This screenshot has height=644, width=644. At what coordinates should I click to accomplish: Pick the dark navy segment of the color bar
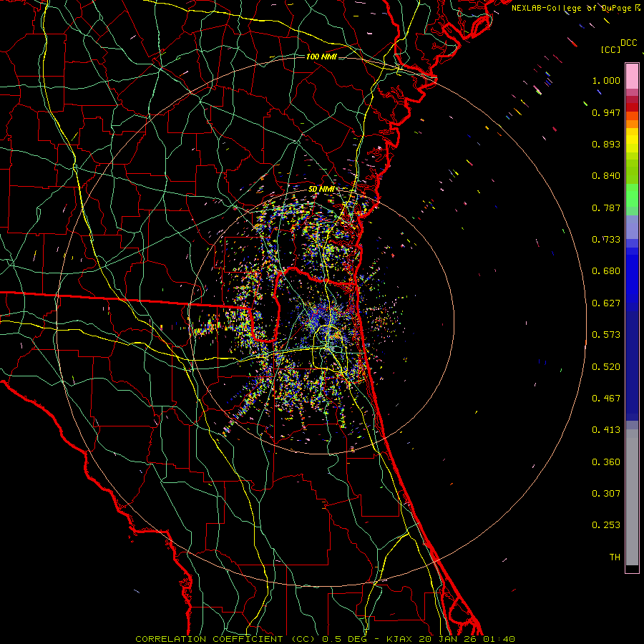pos(632,366)
